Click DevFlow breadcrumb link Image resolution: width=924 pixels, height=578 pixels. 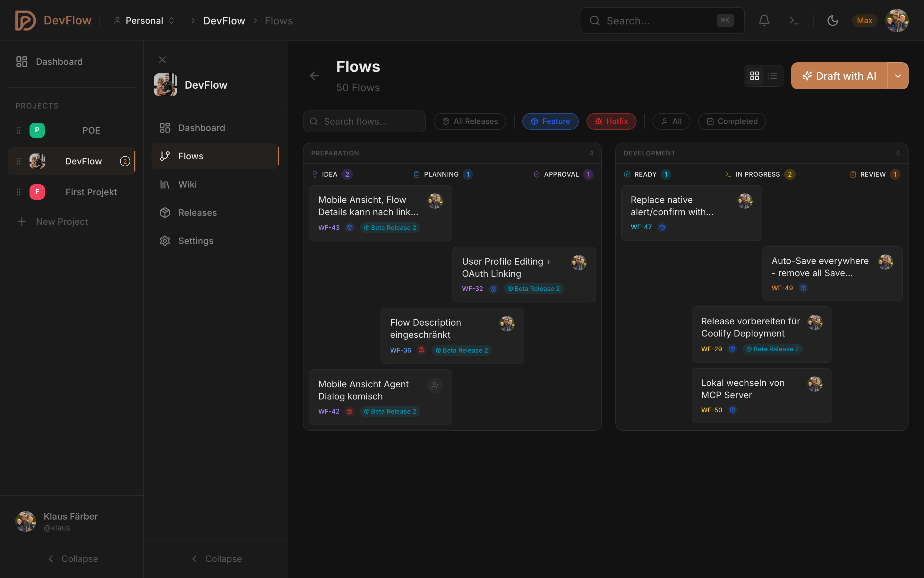[224, 21]
